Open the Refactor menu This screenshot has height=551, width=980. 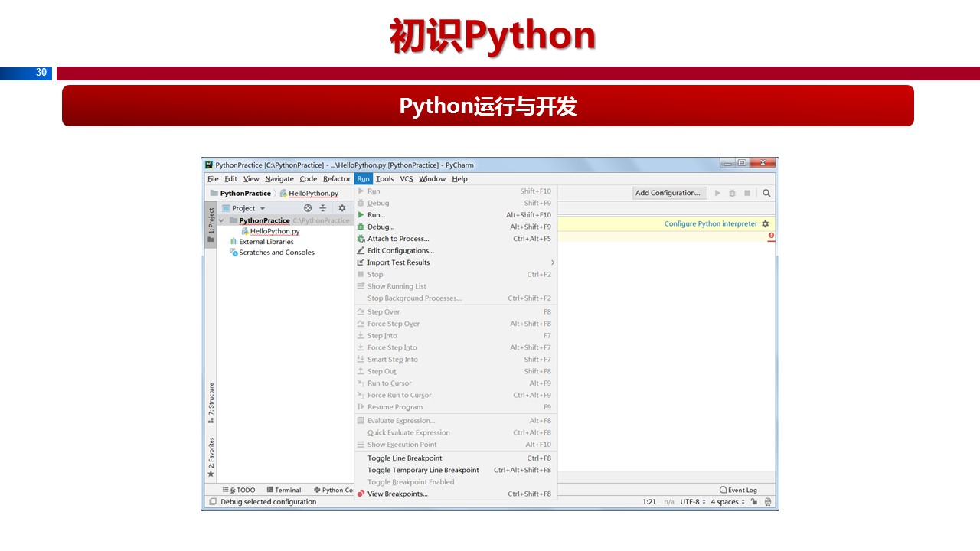point(337,179)
